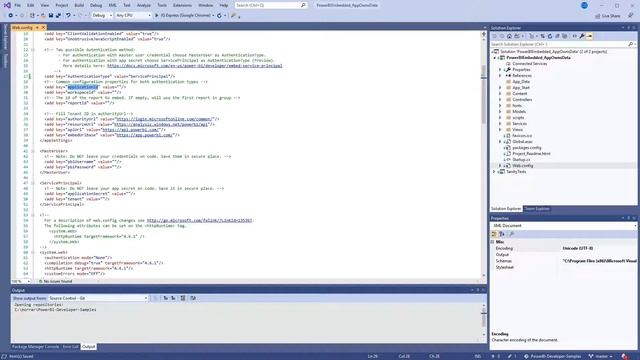Open the Edit menu
The width and height of the screenshot is (640, 360).
[x=31, y=5]
